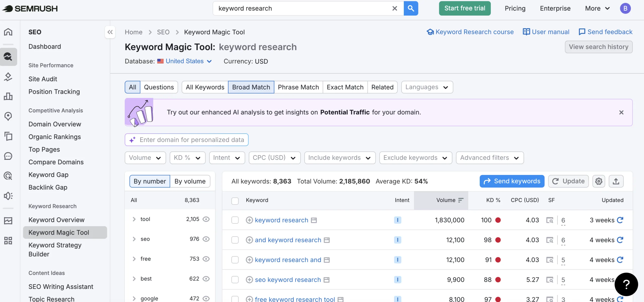Select the Related tab
This screenshot has height=302, width=644.
point(382,87)
